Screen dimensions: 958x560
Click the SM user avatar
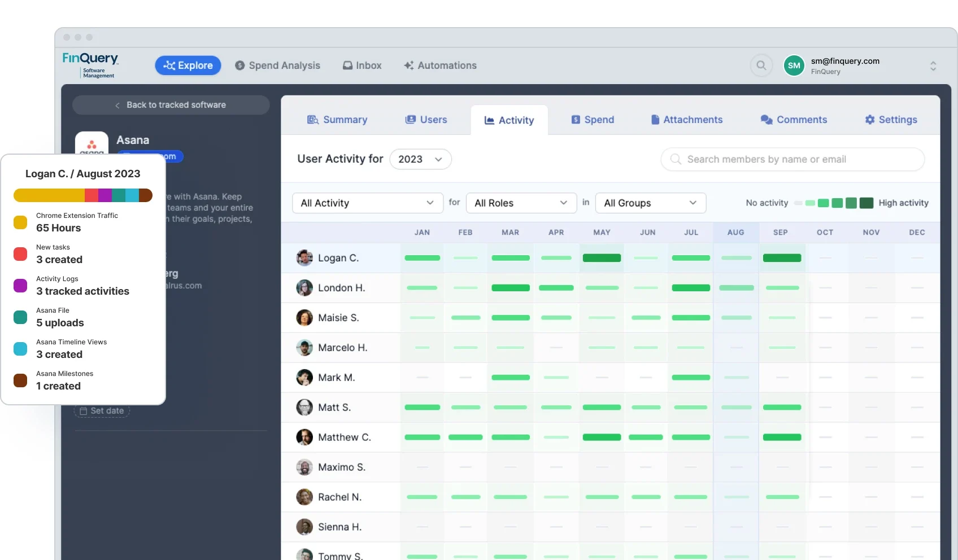[x=794, y=65]
